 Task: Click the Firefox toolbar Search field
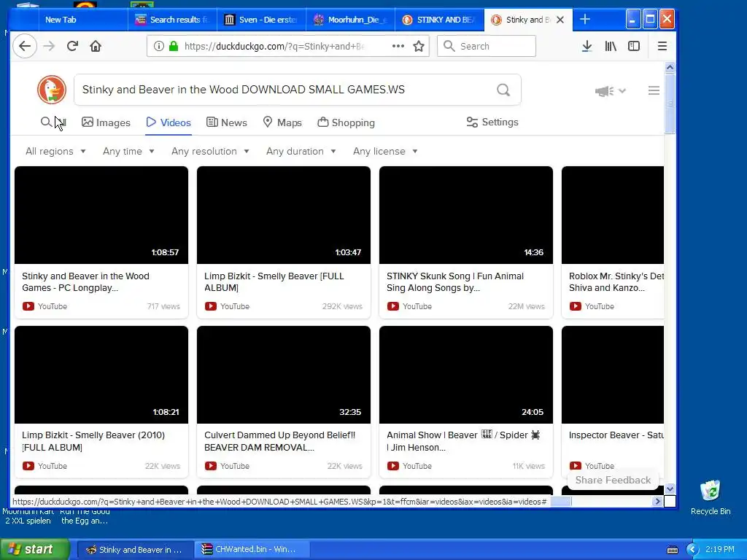(x=487, y=46)
